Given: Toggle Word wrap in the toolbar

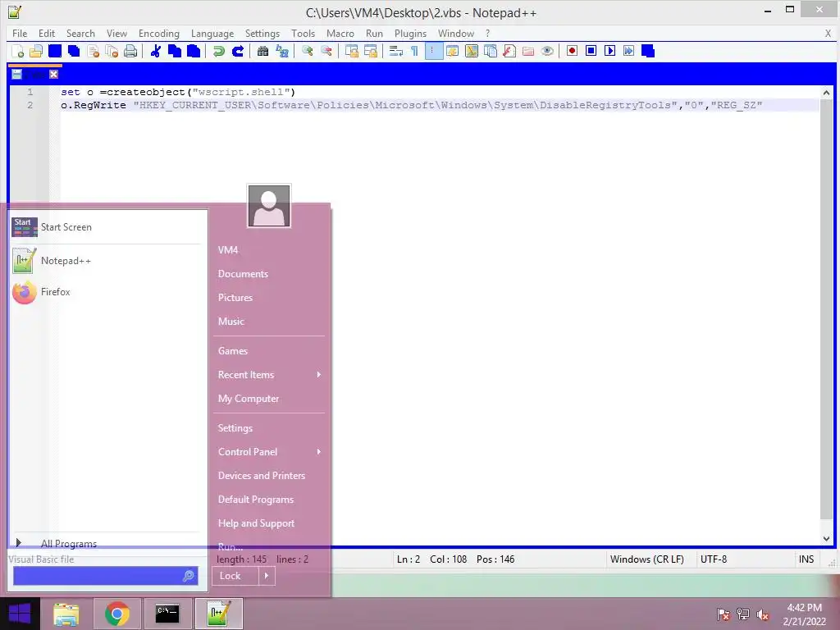Looking at the screenshot, I should [395, 51].
